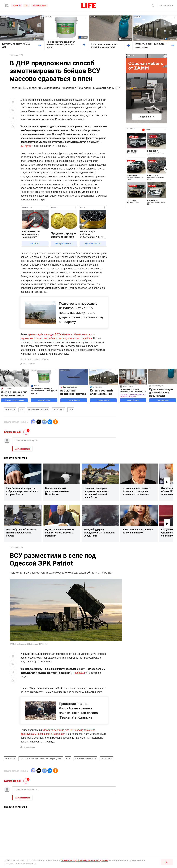Select the ПОЛИТИКА РОССИИ tag
This screenshot has width=177, height=868.
point(38,410)
